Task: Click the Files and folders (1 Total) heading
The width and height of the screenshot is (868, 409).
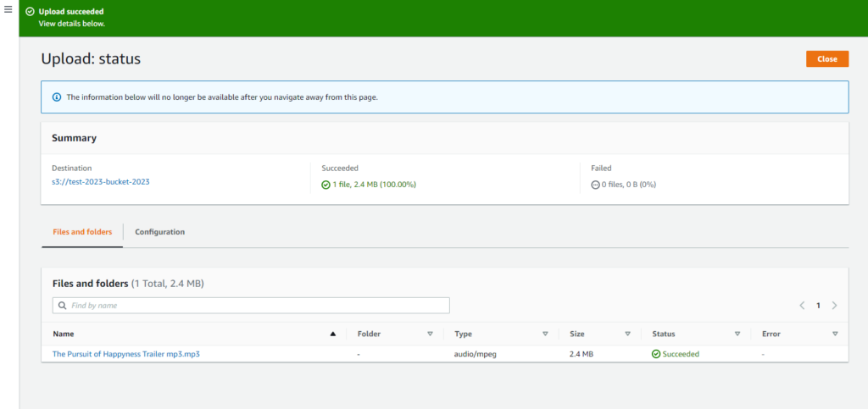Action: [129, 284]
